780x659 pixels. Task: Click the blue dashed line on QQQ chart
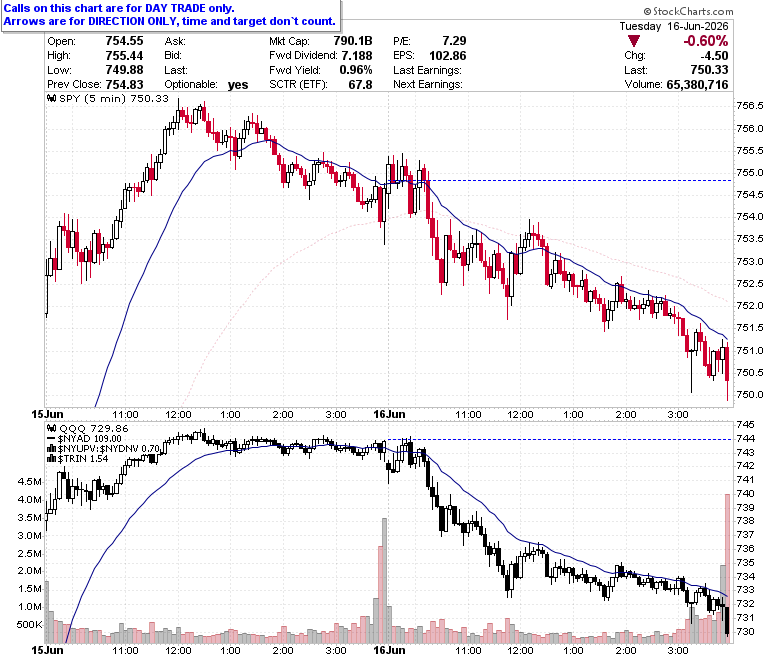click(x=559, y=439)
